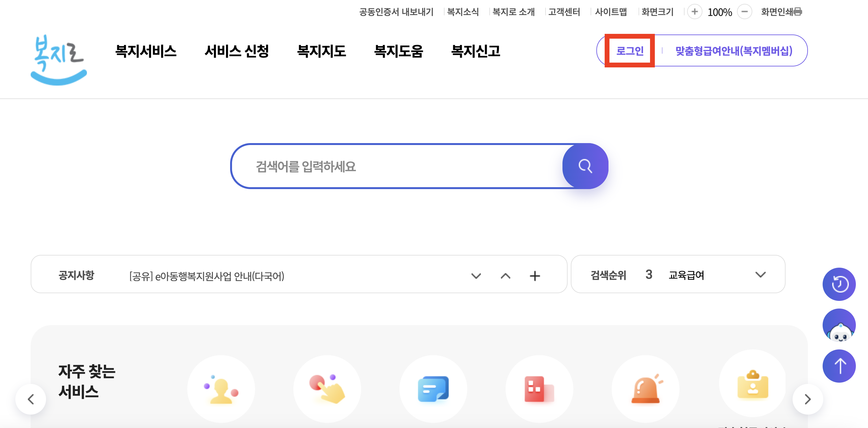The image size is (868, 428).
Task: Expand the notice list with the plus button
Action: [x=535, y=276]
